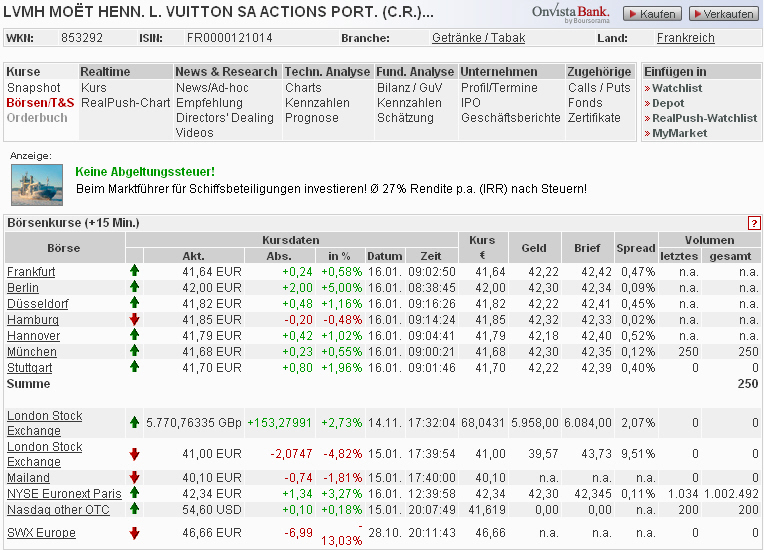Open the NYSE Euronext Paris link

pos(64,493)
